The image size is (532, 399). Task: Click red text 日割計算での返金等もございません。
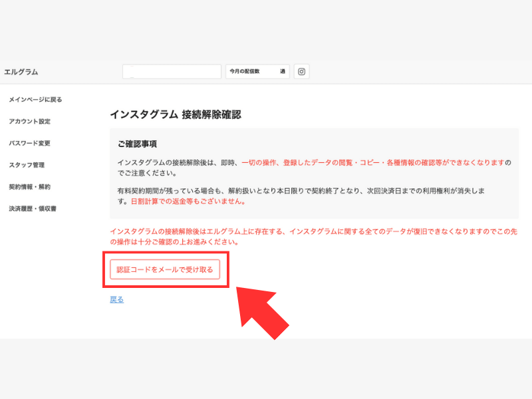click(188, 201)
